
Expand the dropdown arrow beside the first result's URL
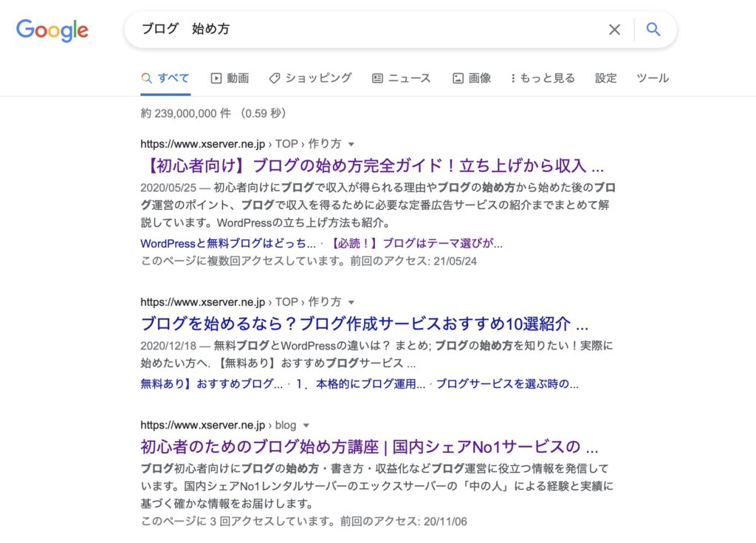pyautogui.click(x=351, y=144)
